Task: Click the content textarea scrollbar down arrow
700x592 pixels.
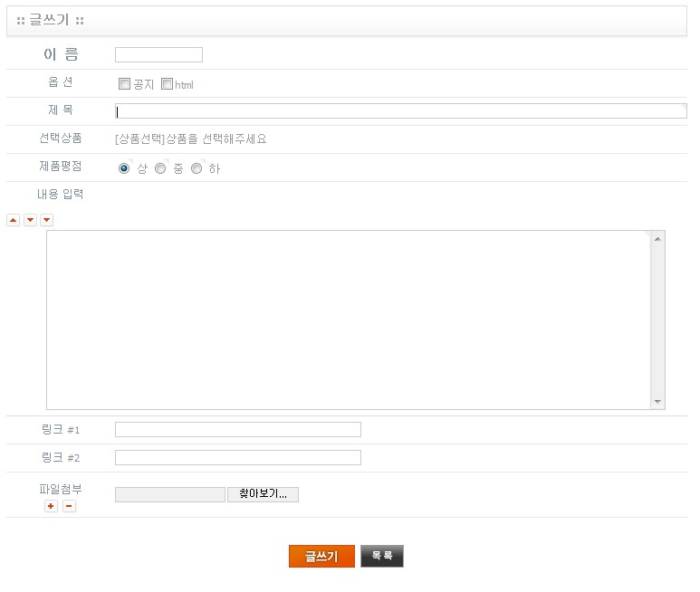Action: click(658, 402)
